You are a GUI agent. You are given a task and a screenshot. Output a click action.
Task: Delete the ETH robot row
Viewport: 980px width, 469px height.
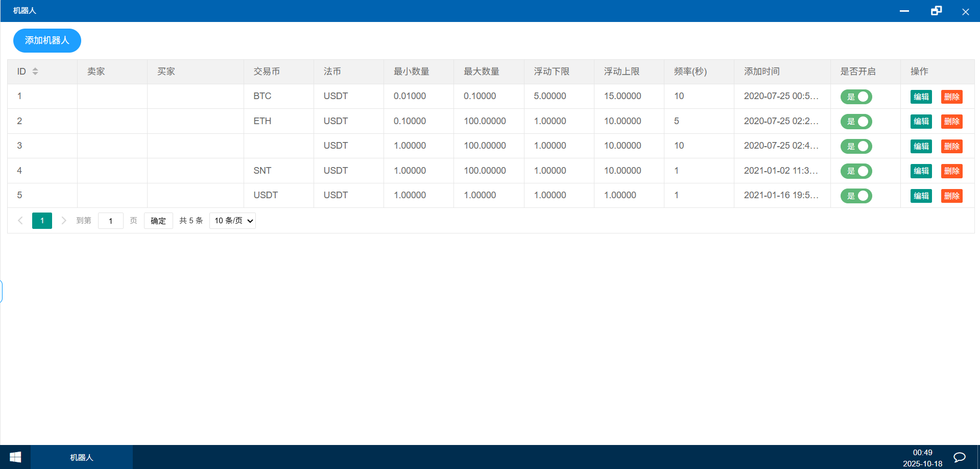tap(952, 122)
